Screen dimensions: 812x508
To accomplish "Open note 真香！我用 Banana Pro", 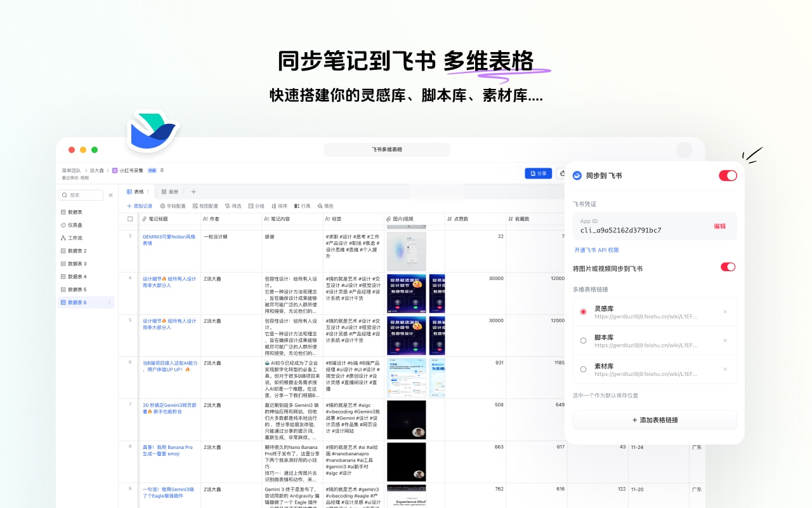I will 167,450.
